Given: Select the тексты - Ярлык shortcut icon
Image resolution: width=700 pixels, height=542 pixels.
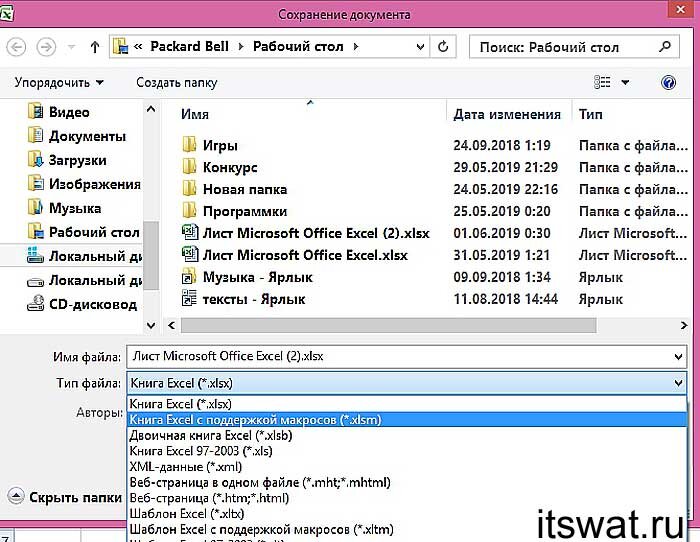Looking at the screenshot, I should (189, 298).
